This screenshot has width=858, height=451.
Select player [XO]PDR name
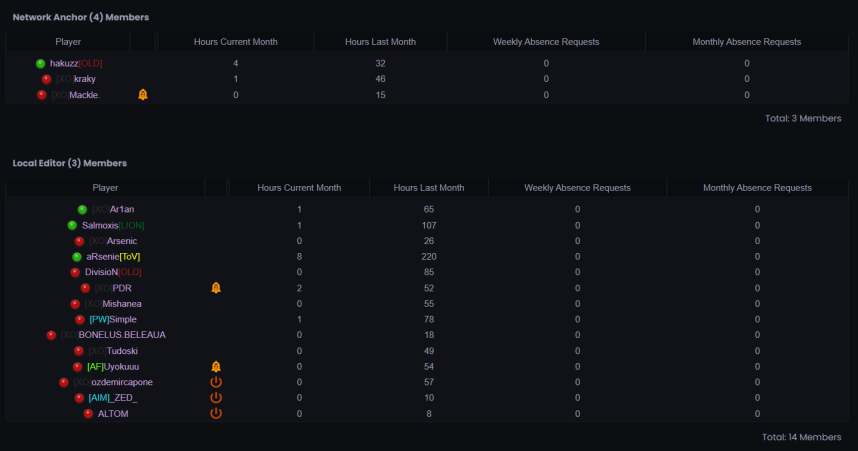pyautogui.click(x=113, y=288)
